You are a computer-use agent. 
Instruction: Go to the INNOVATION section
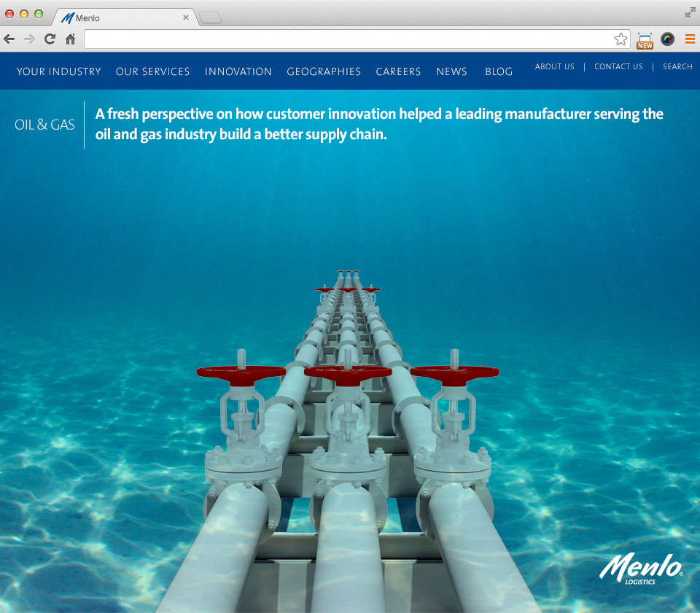[x=238, y=71]
